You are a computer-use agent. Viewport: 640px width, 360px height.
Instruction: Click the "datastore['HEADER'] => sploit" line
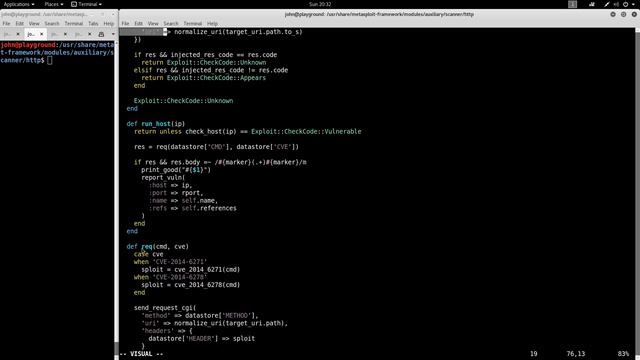(x=202, y=338)
